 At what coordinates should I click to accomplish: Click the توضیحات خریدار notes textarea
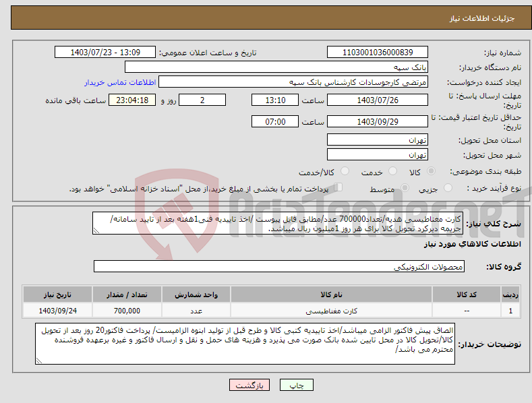point(245,344)
